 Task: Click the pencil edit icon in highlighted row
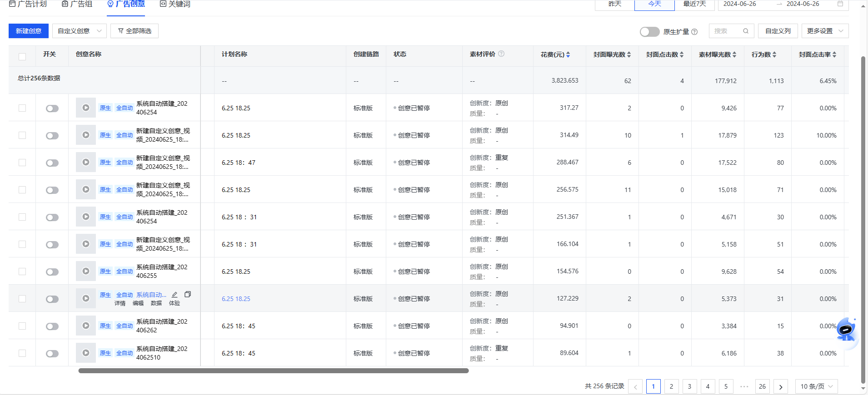[175, 295]
